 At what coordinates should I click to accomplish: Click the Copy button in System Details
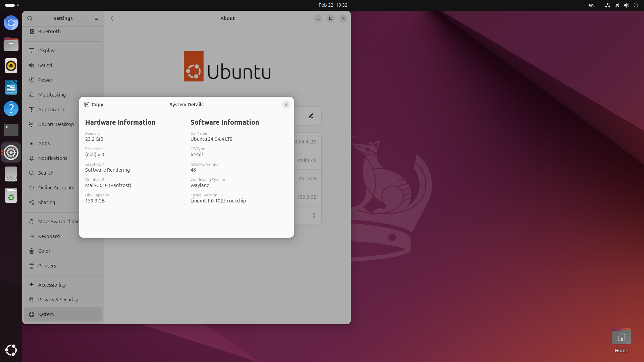pyautogui.click(x=94, y=105)
